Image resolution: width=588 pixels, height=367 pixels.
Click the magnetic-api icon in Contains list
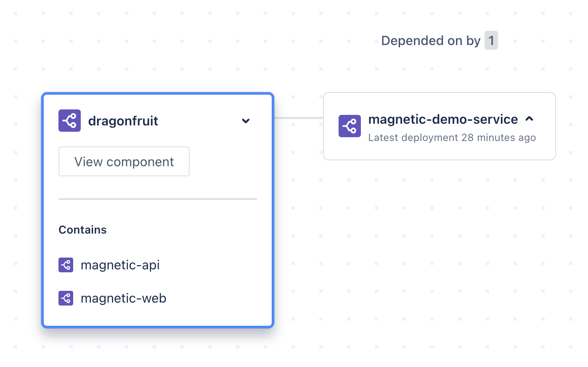(x=66, y=265)
